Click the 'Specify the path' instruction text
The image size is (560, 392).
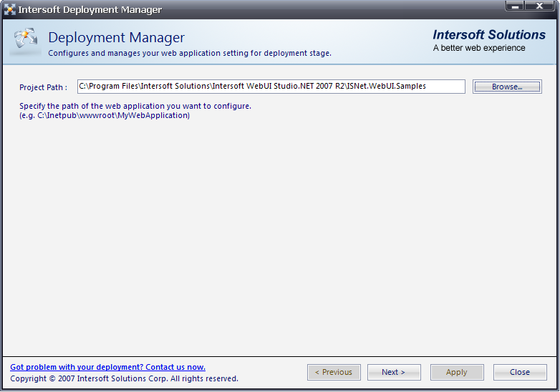135,106
